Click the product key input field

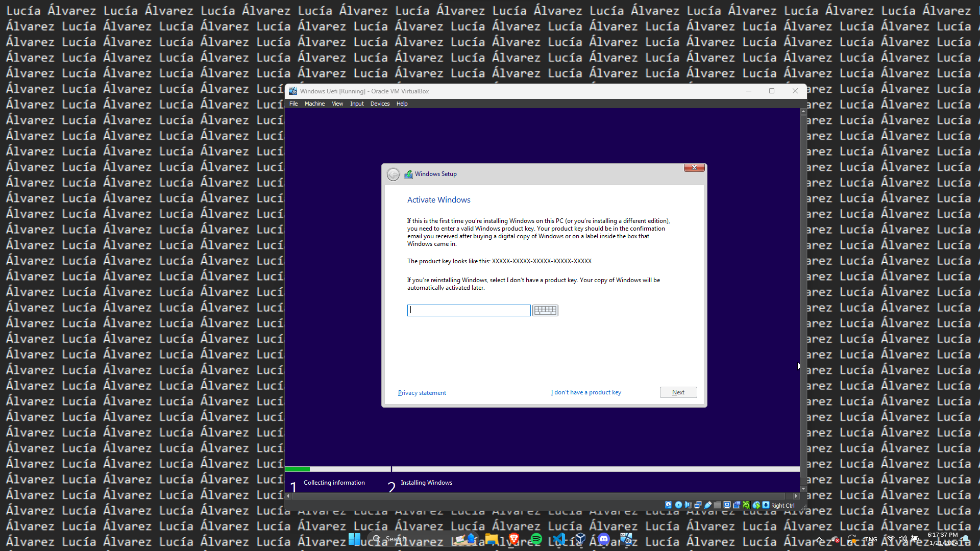[469, 310]
